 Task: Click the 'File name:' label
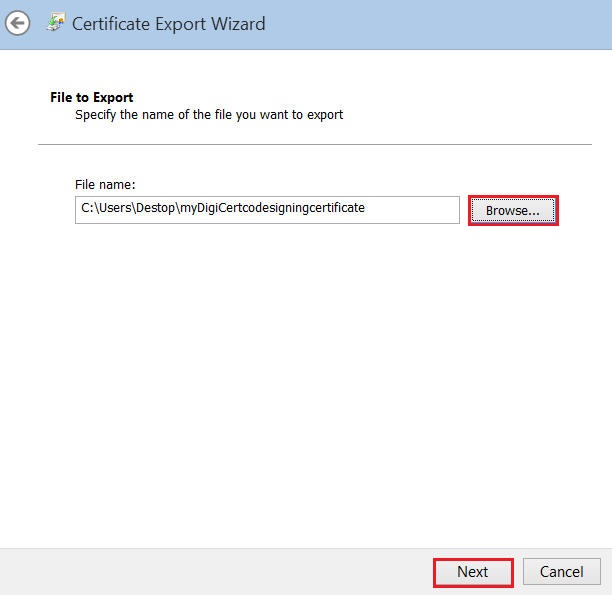pos(105,185)
